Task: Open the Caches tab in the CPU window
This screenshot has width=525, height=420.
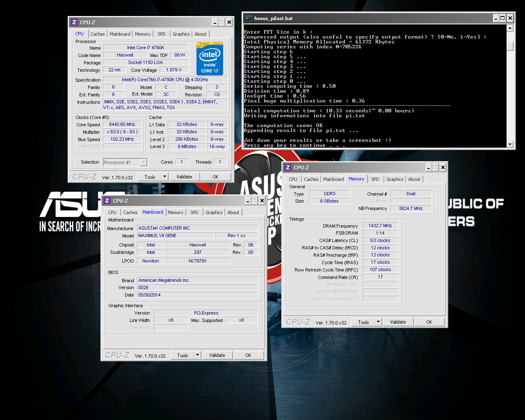Action: 98,34
